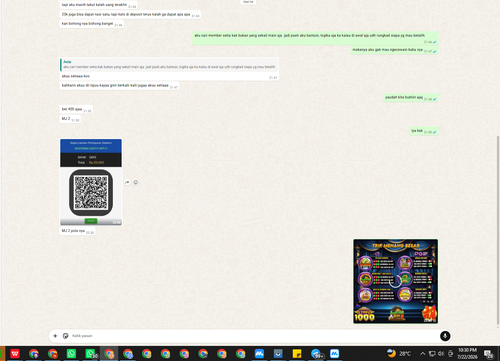The height and width of the screenshot is (361, 500).
Task: React to the QR code image with emoji
Action: pyautogui.click(x=136, y=182)
